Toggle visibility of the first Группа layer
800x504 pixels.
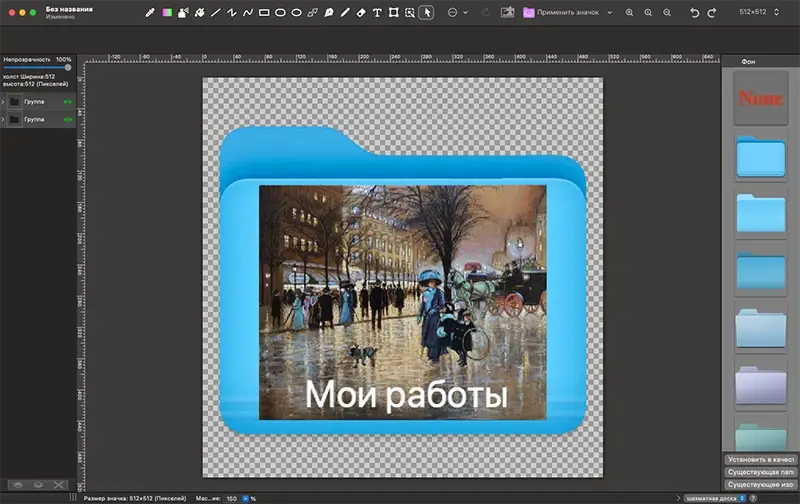tap(67, 102)
